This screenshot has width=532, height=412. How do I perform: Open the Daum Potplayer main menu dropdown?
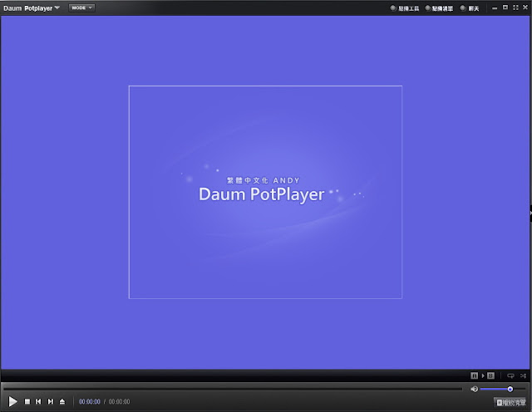coord(32,8)
